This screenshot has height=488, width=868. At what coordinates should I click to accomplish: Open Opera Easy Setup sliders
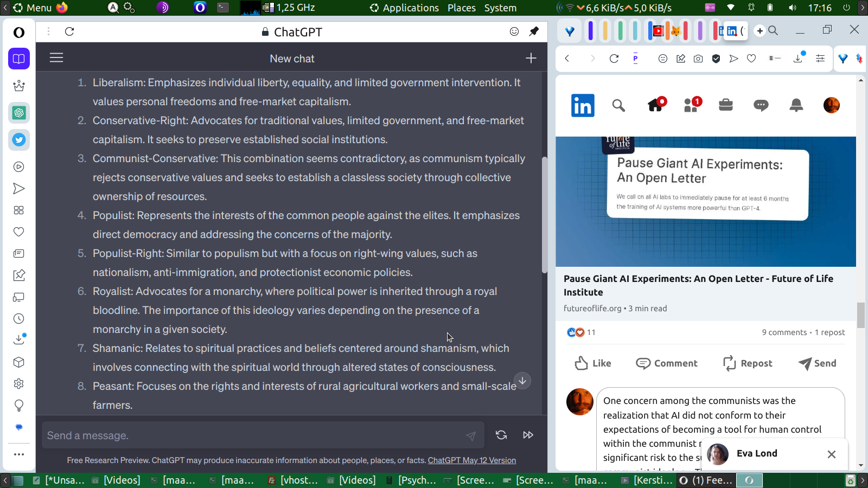click(820, 59)
